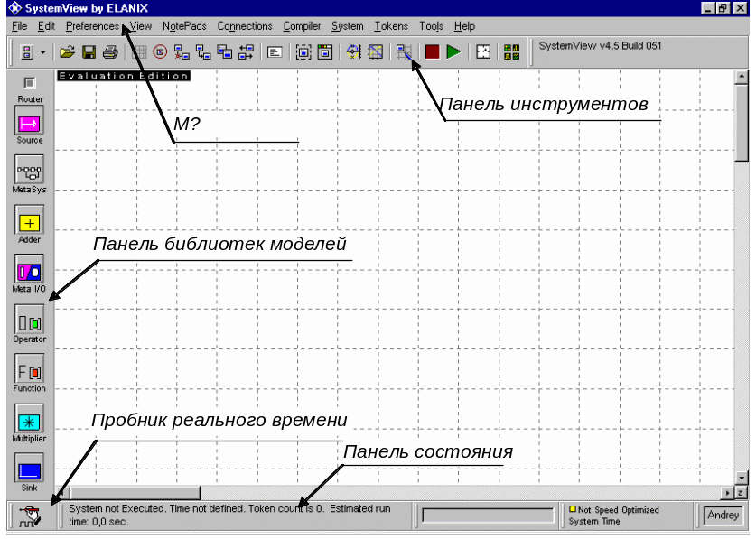
Task: Click the MetaSys token icon
Action: click(x=30, y=171)
